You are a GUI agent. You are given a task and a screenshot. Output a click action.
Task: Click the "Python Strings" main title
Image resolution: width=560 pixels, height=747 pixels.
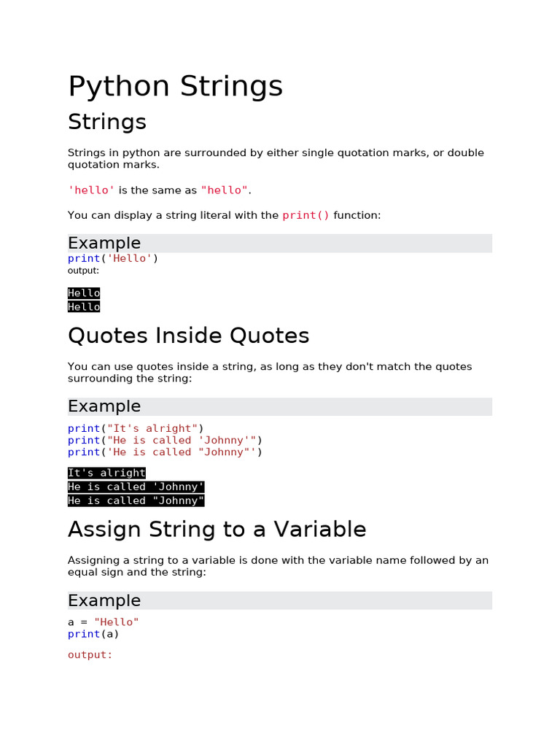pyautogui.click(x=175, y=87)
